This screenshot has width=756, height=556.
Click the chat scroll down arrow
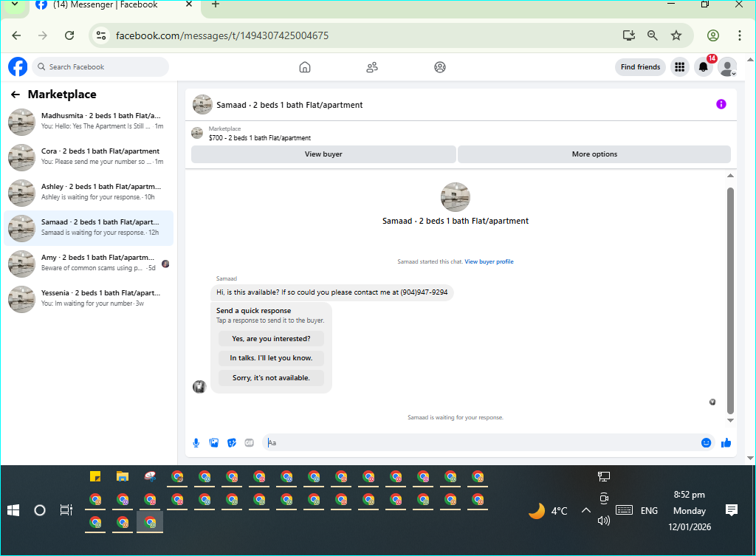(x=730, y=420)
